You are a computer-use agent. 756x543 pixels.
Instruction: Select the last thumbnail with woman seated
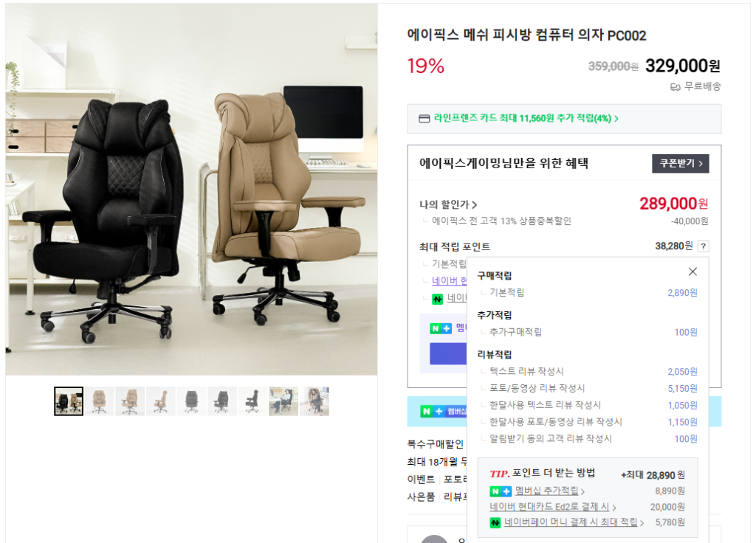point(315,401)
